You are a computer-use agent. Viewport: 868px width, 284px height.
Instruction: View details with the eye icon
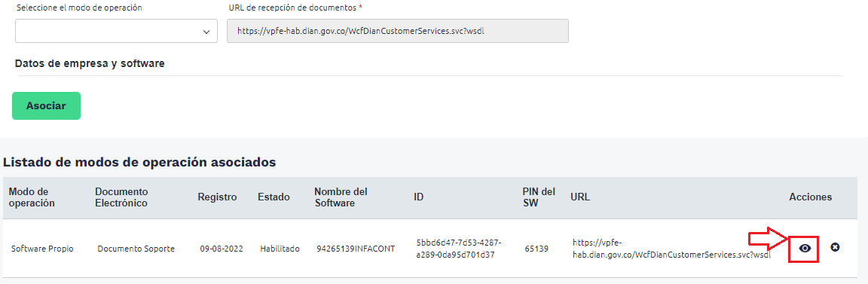pos(805,249)
